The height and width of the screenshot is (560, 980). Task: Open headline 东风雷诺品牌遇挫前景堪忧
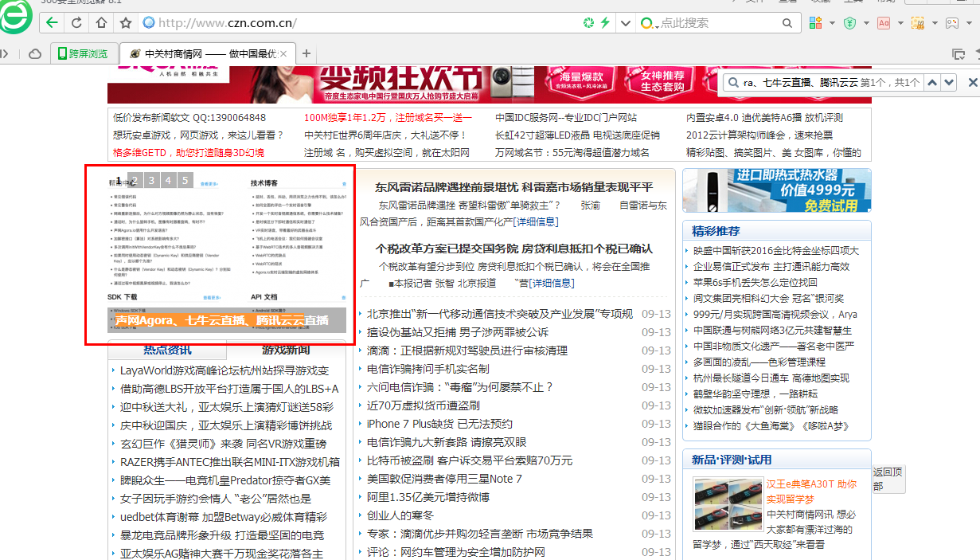tap(513, 187)
